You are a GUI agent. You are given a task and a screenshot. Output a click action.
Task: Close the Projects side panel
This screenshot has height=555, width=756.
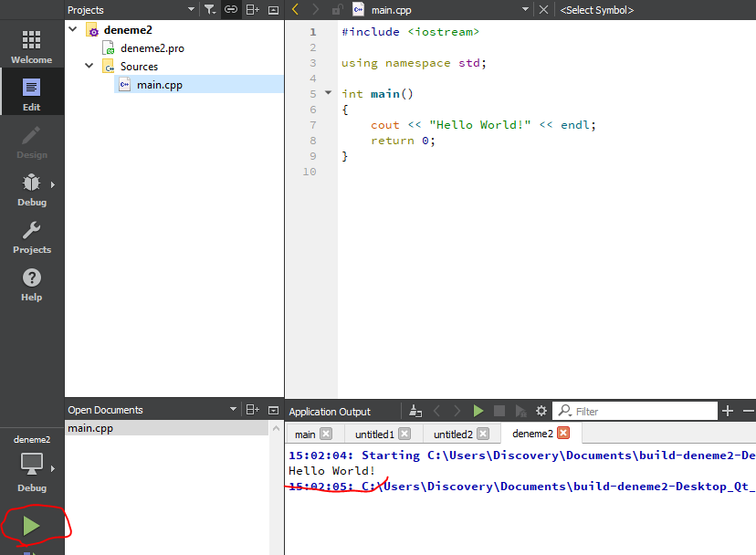tap(273, 10)
